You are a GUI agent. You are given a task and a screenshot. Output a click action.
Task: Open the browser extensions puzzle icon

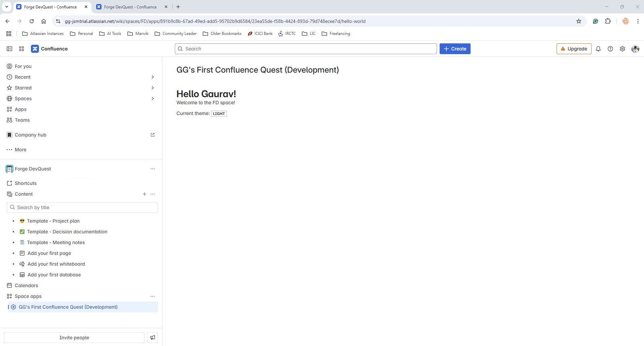pos(608,21)
